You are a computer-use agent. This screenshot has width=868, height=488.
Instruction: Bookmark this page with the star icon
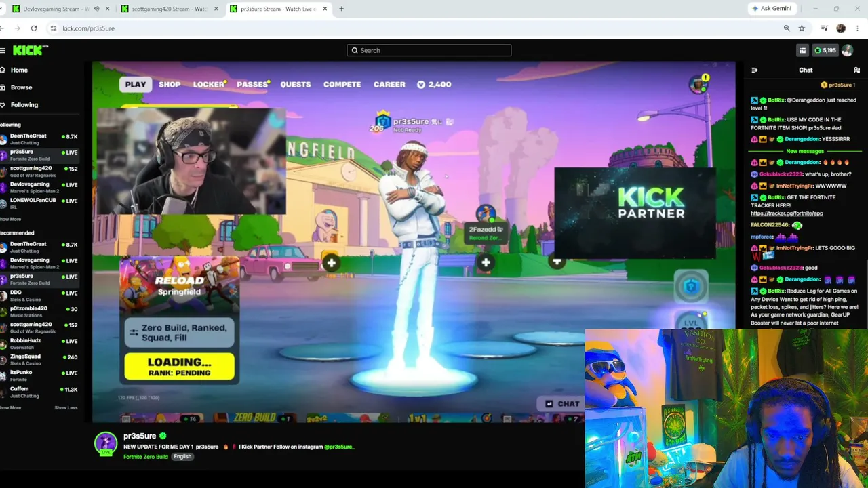tap(802, 28)
